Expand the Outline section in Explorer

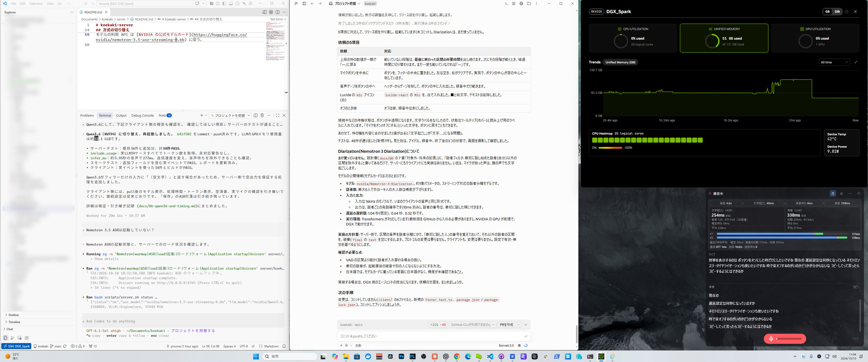pyautogui.click(x=38, y=315)
